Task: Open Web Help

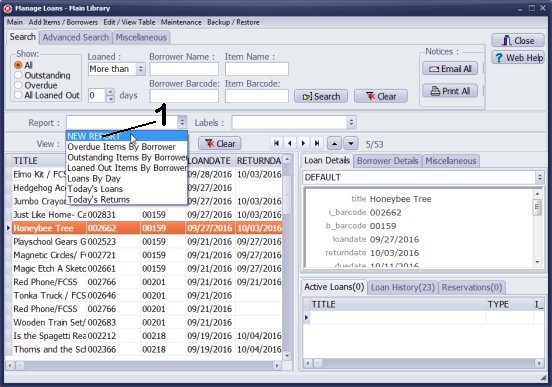Action: pyautogui.click(x=518, y=57)
